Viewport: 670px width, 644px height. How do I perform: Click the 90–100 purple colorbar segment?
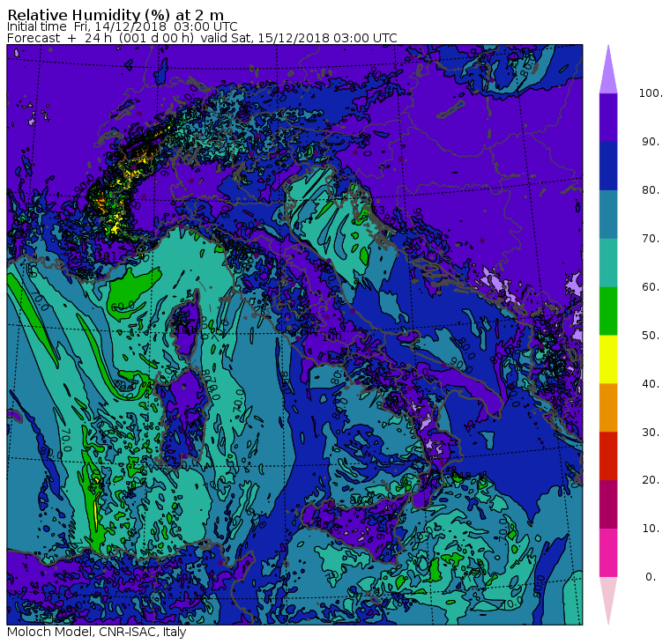[608, 117]
